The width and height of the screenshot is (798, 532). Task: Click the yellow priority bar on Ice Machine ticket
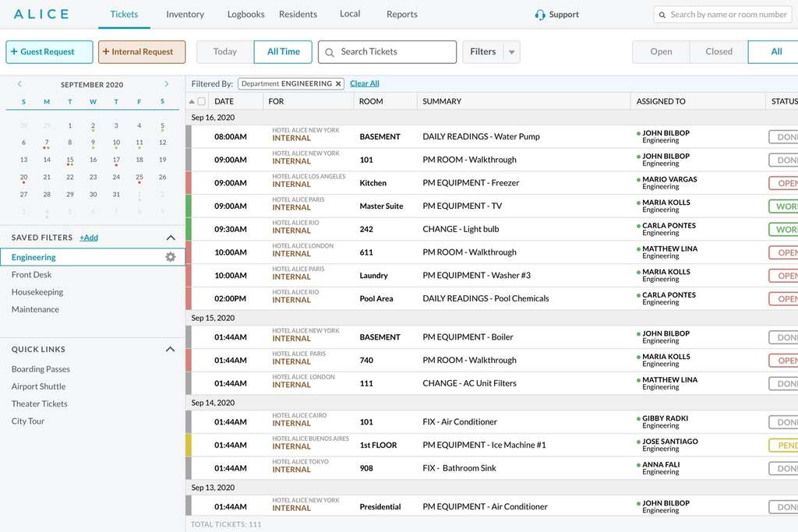pyautogui.click(x=189, y=445)
